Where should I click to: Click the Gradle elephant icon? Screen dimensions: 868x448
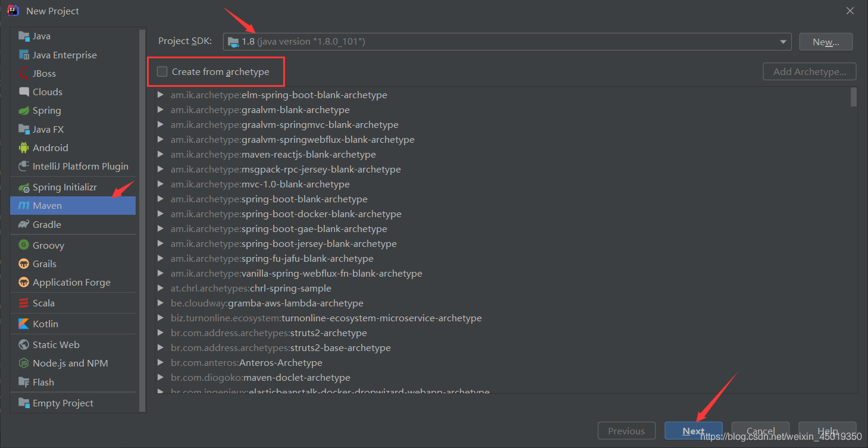24,224
